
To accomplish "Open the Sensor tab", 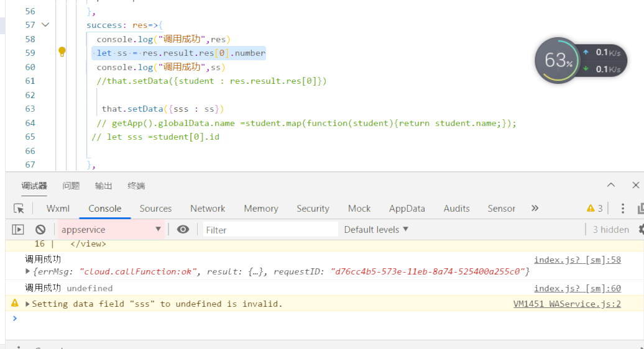I will click(x=501, y=209).
